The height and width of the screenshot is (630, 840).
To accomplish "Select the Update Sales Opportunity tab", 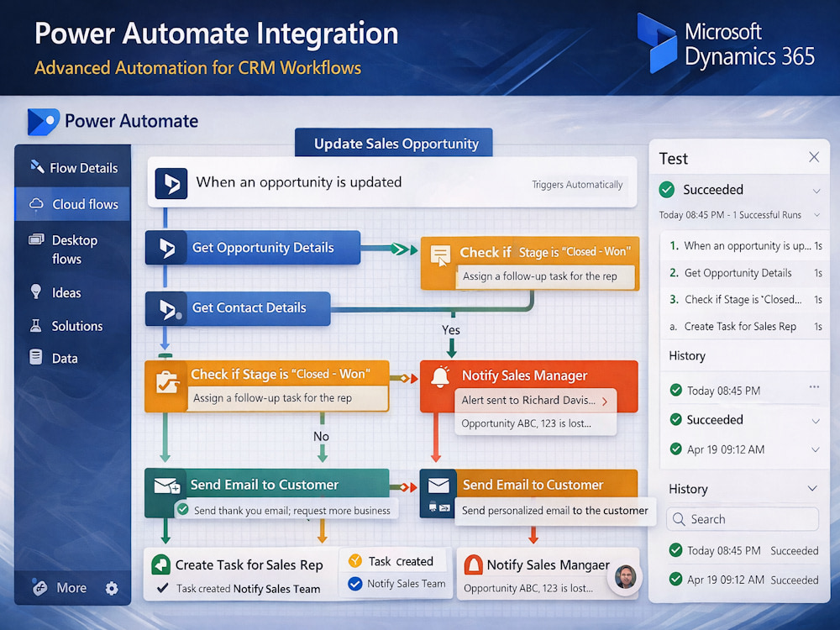I will [x=394, y=143].
